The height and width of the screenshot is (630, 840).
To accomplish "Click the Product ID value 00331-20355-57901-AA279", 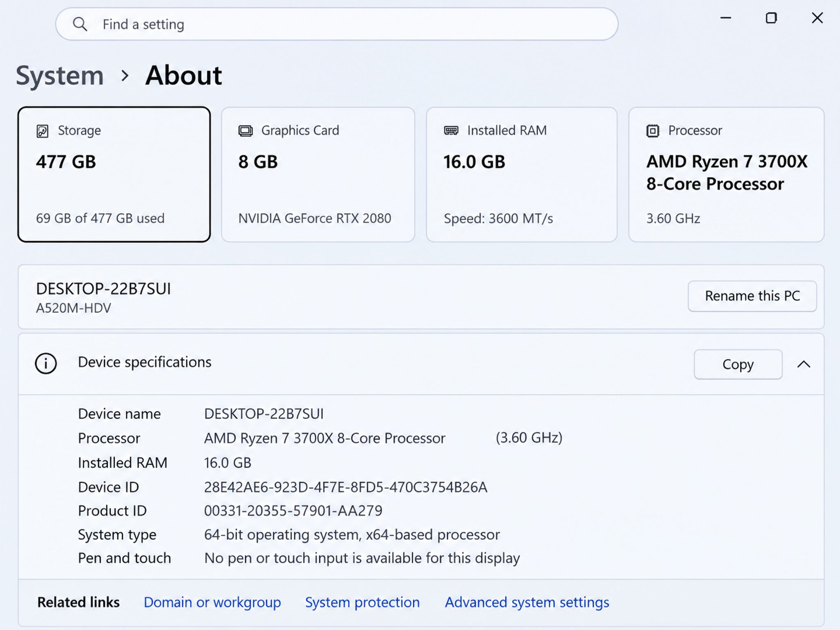I will pyautogui.click(x=293, y=511).
